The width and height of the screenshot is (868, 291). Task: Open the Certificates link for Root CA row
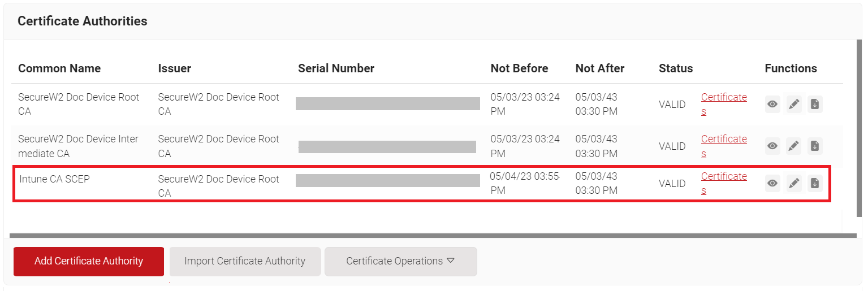pos(724,104)
